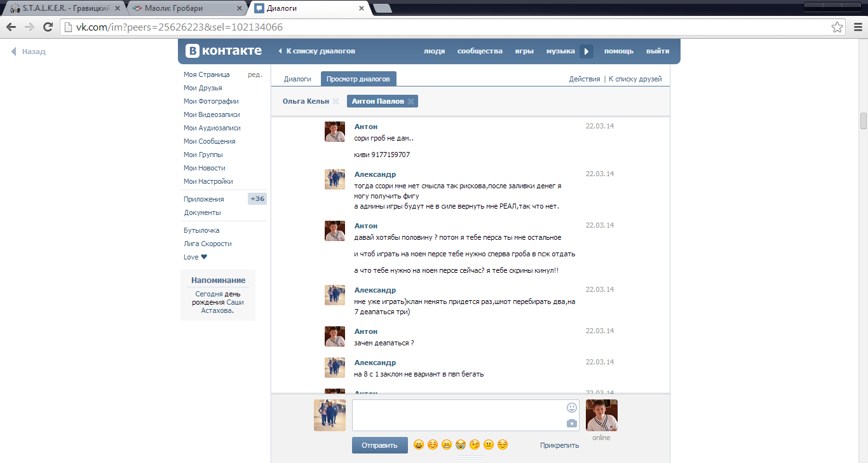
Task: Click the Отправить send button
Action: [380, 445]
